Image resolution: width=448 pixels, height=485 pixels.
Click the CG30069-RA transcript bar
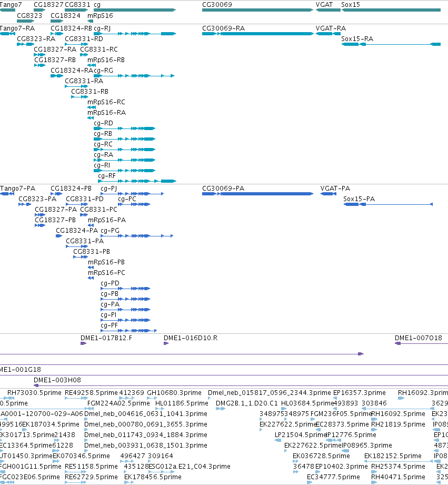click(x=258, y=34)
